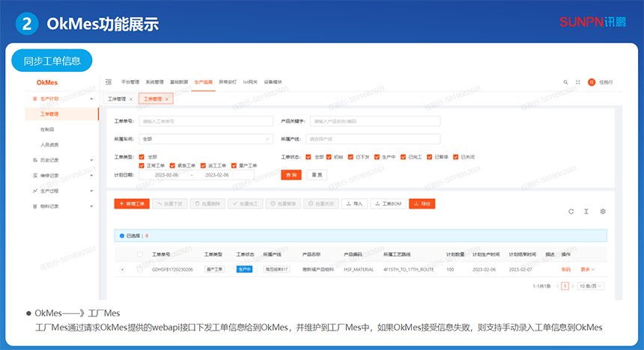Expand the 历史记录 sidebar menu
Image resolution: width=644 pixels, height=350 pixels.
pyautogui.click(x=62, y=160)
